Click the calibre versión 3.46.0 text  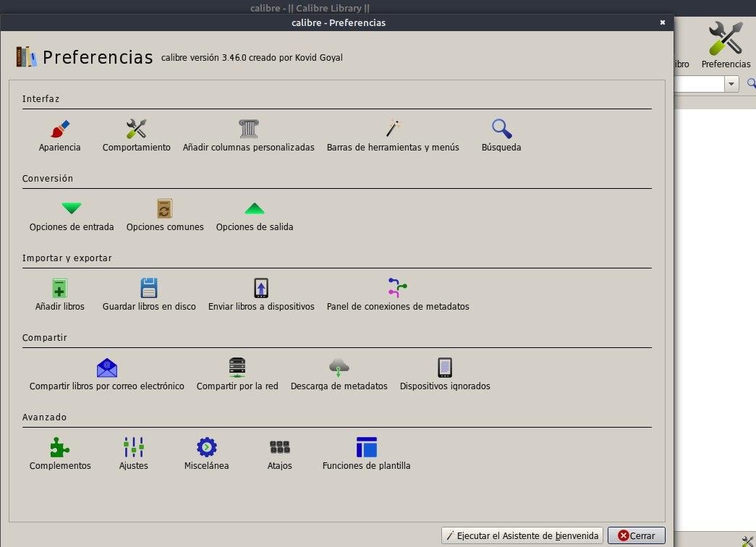click(252, 57)
